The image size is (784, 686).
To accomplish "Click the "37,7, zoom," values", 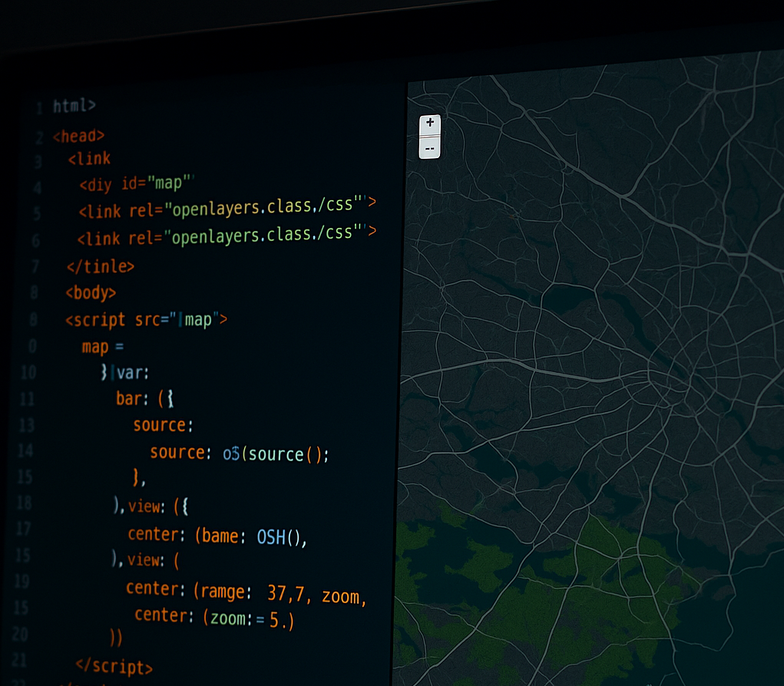I will (316, 595).
